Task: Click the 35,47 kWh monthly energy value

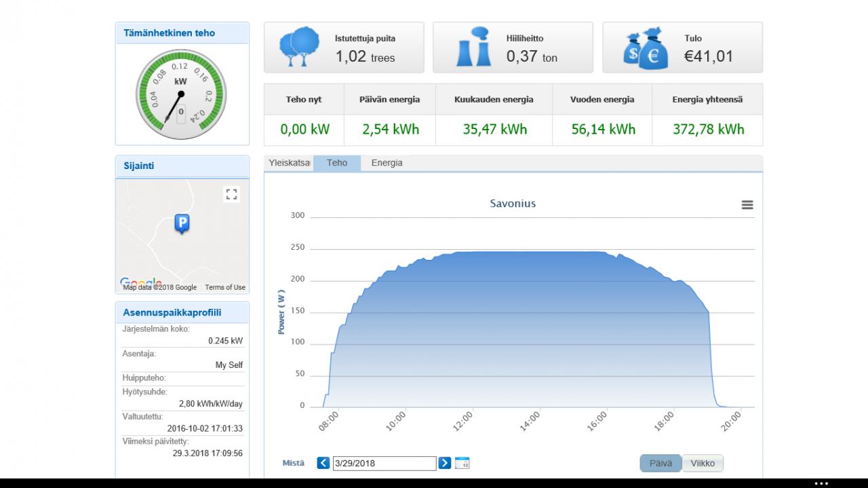Action: pyautogui.click(x=495, y=129)
